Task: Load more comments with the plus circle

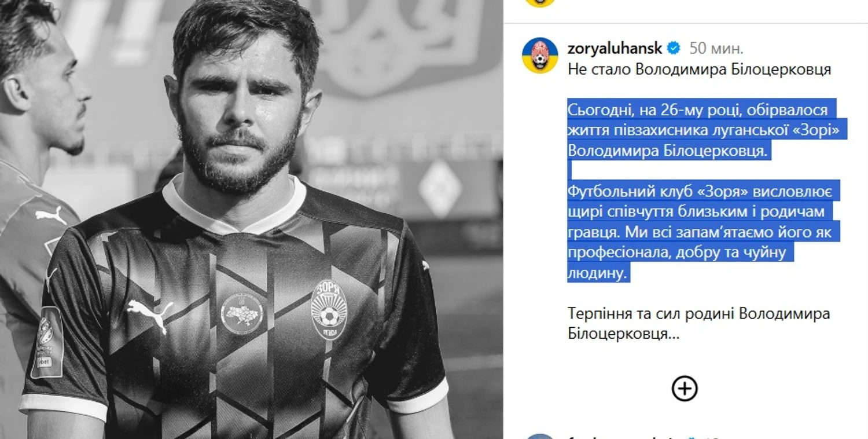Action: click(x=685, y=389)
